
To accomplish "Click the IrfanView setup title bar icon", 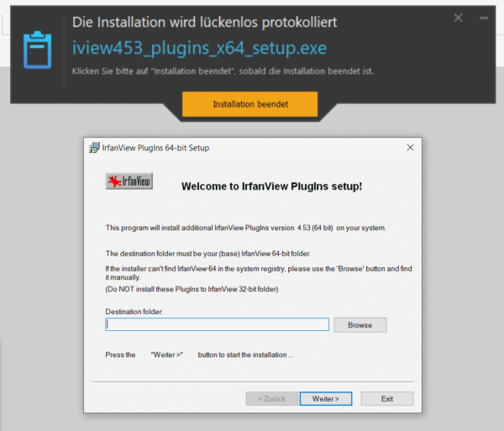I will (x=94, y=148).
